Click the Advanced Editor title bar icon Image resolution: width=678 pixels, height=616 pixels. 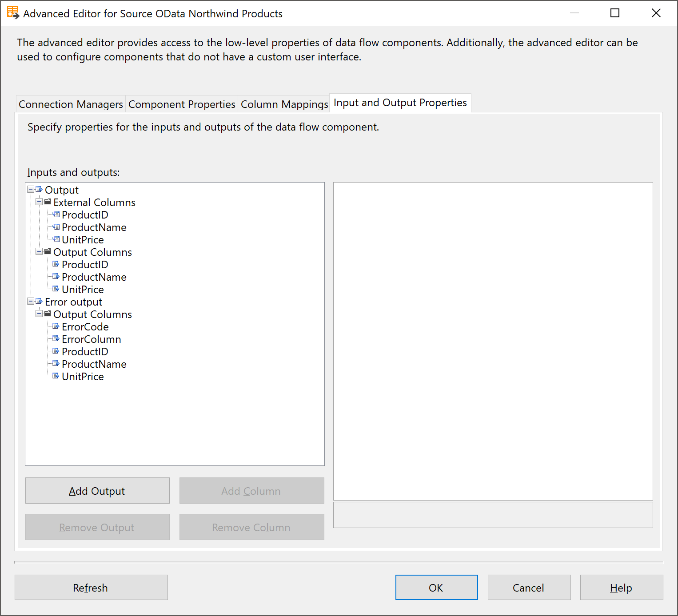(13, 13)
